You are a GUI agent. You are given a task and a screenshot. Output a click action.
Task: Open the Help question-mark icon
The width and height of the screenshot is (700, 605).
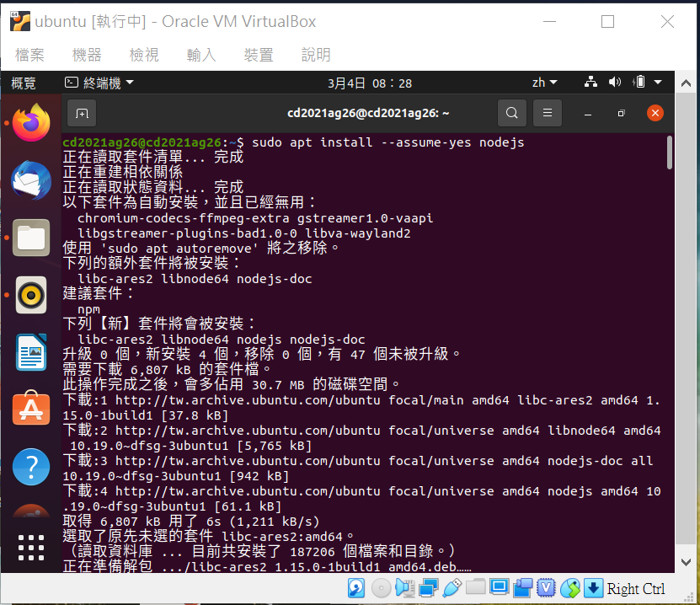coord(31,467)
